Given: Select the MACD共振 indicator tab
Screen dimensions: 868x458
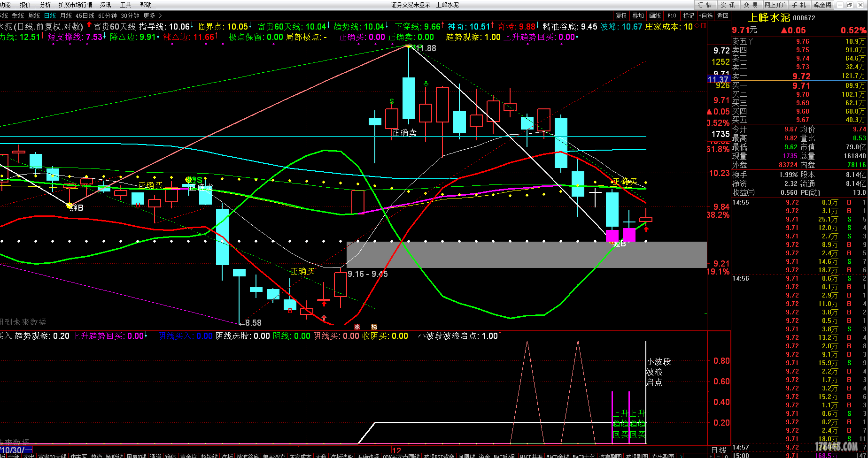Looking at the screenshot, I should [532, 455].
